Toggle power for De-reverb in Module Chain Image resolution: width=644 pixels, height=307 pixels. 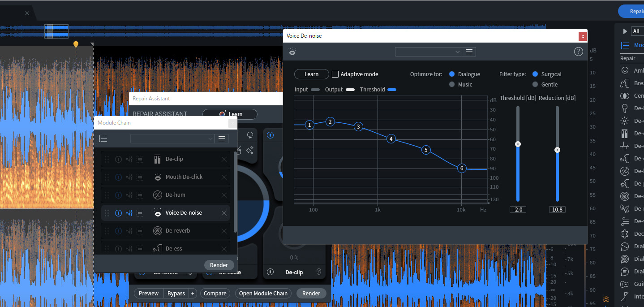point(118,231)
